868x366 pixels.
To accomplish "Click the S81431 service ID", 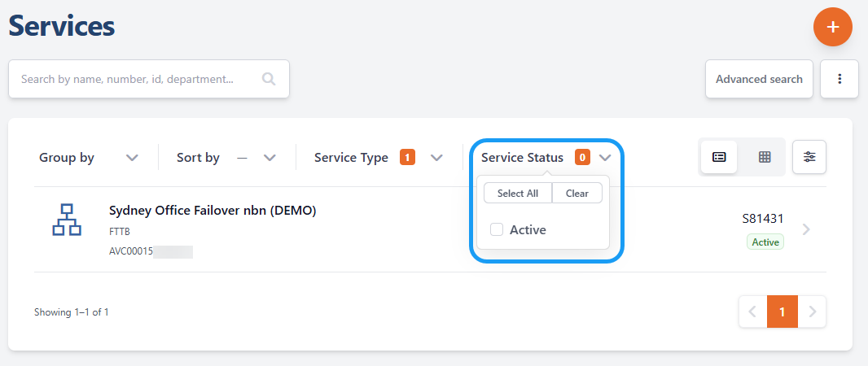I will point(763,219).
